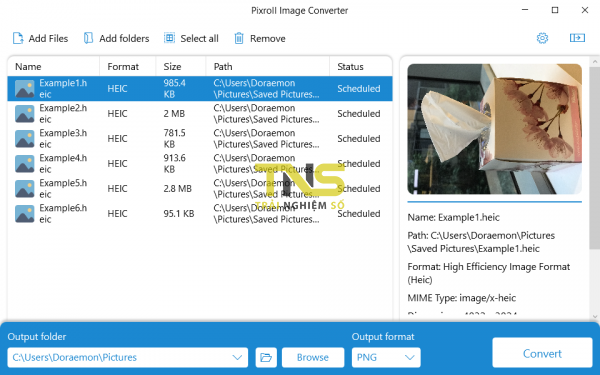600x375 pixels.
Task: Sort by the Size column header
Action: click(x=181, y=67)
